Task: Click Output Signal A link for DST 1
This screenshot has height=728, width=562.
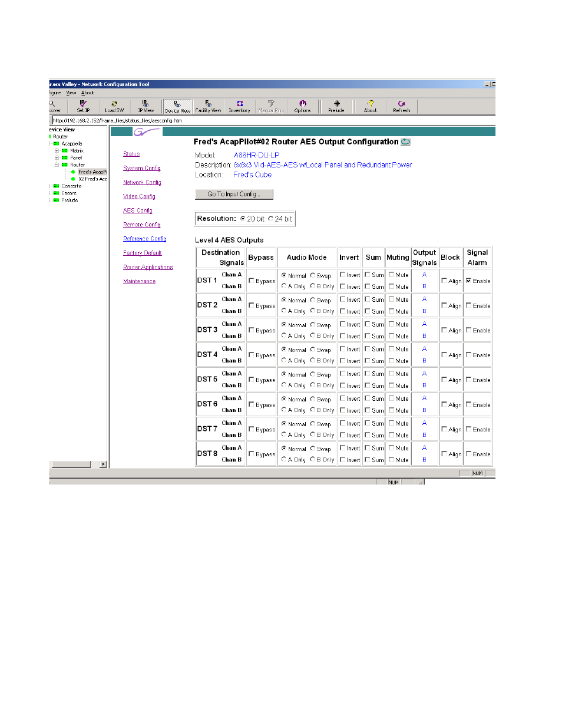Action: click(x=424, y=275)
